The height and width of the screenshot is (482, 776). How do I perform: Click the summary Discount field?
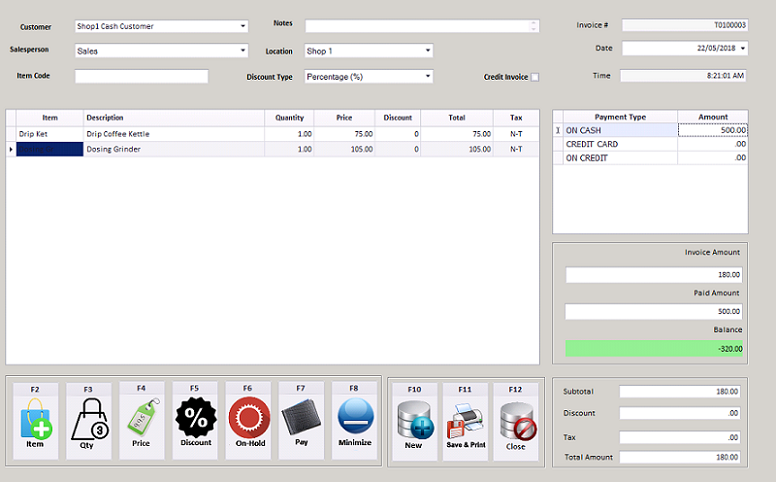click(679, 413)
